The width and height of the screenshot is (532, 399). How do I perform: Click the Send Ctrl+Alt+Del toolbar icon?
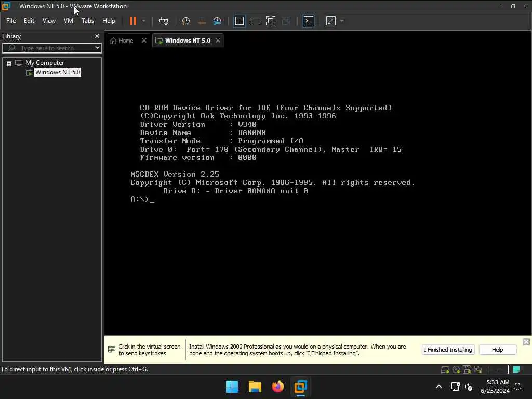(x=164, y=21)
